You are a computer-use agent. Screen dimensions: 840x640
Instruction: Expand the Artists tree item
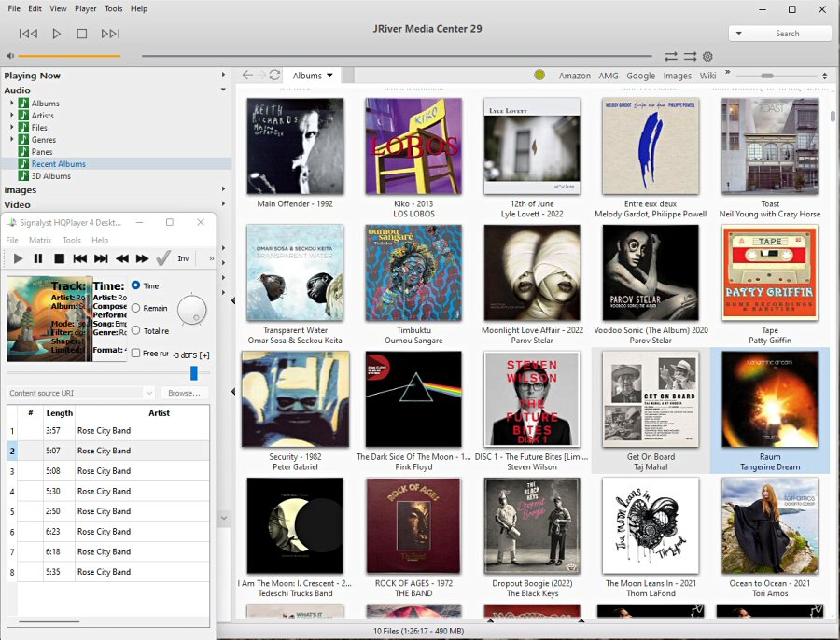pos(12,115)
